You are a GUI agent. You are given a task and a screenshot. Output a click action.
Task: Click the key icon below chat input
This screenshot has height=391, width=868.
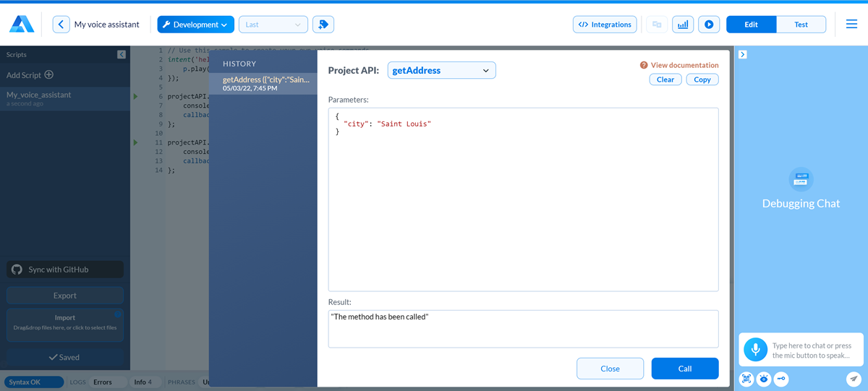(781, 379)
